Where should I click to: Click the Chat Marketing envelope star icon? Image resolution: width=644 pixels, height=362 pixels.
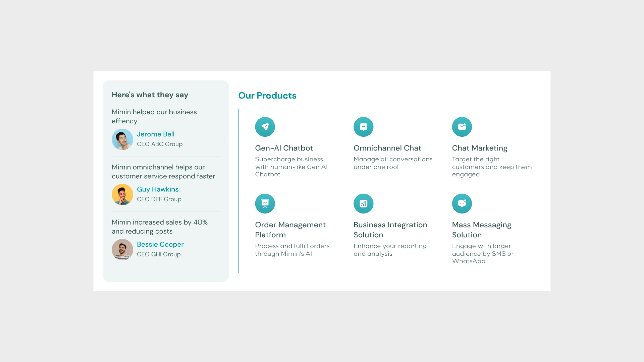click(x=462, y=127)
